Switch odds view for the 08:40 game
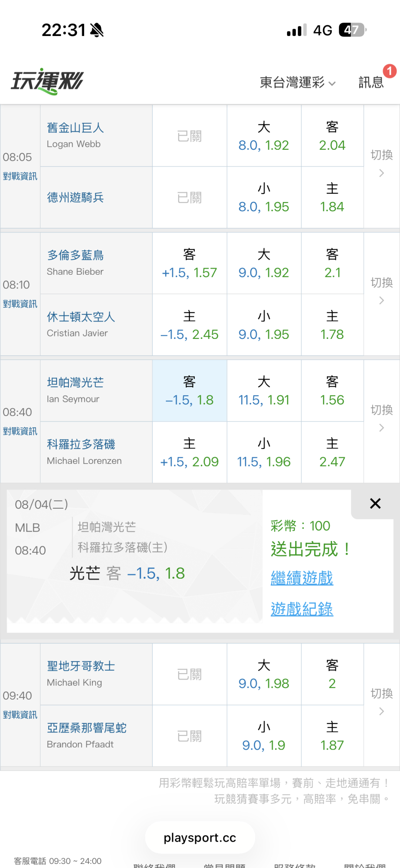Screen dimensions: 400x868 (x=381, y=418)
